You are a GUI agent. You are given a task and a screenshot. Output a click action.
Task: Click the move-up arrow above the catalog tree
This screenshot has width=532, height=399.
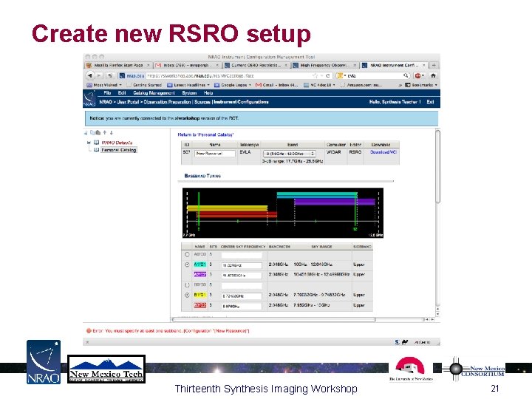click(105, 133)
